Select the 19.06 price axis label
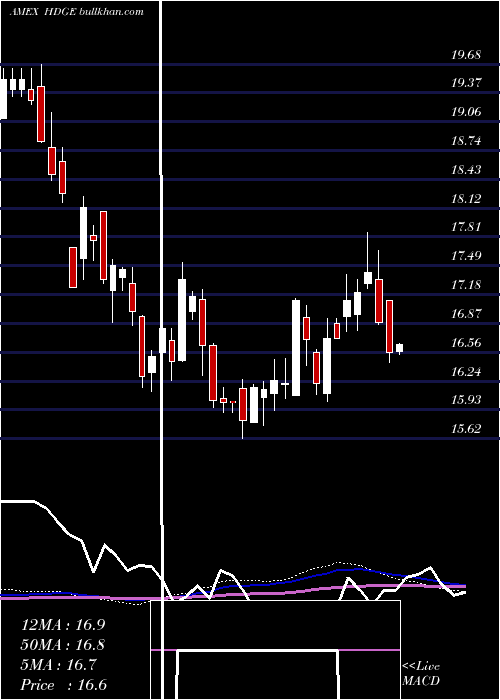500x700 pixels. (466, 112)
